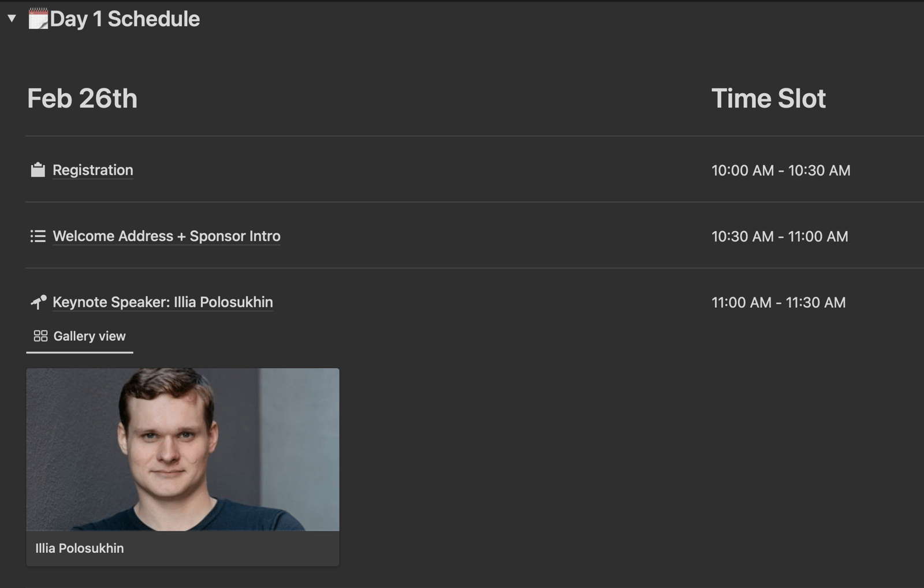Select the 10:00 AM - 10:30 AM time cell
The image size is (924, 588).
[x=781, y=170]
